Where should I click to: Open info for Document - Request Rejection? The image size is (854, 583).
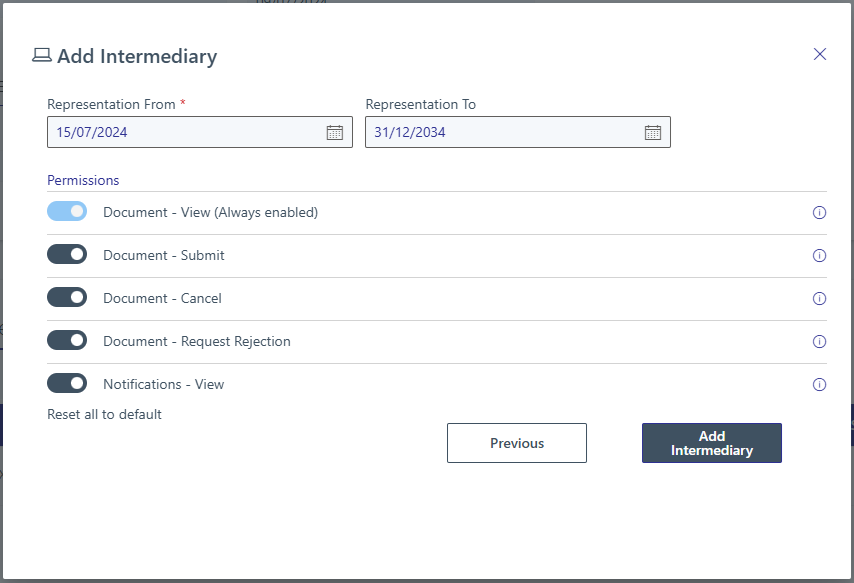(x=819, y=341)
